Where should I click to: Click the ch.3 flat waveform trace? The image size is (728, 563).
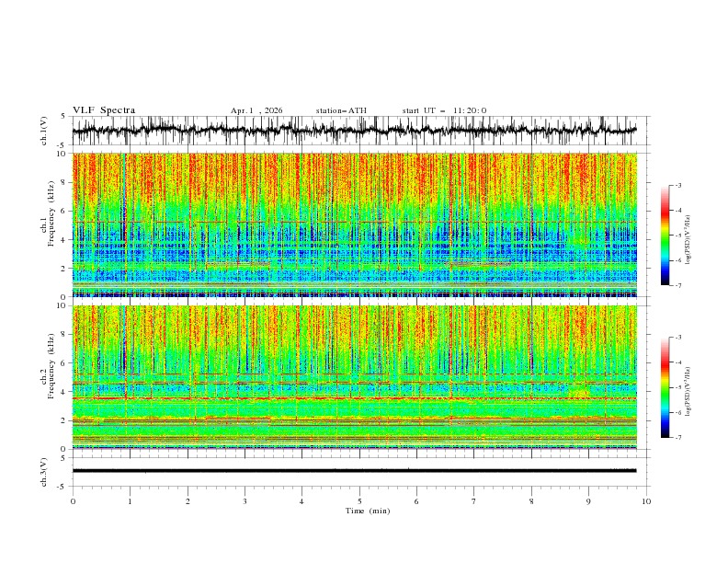coord(354,471)
